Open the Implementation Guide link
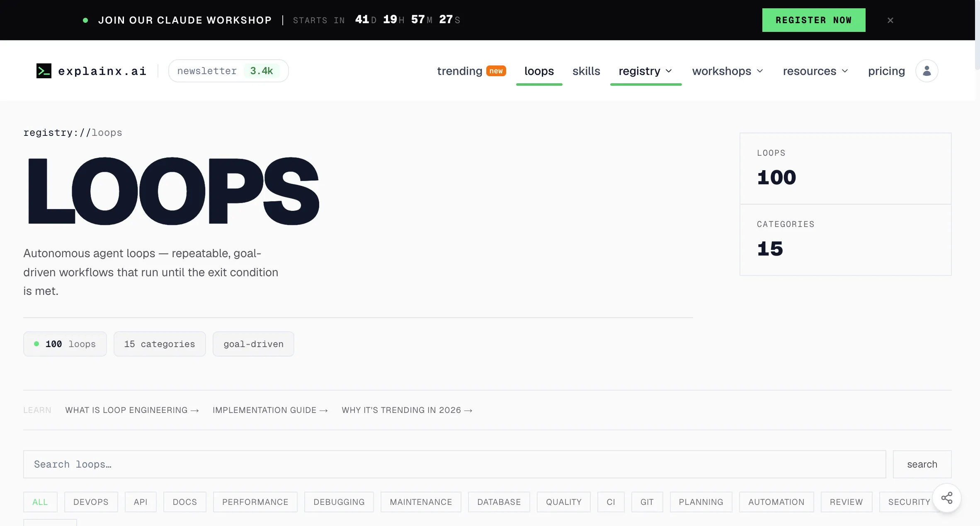The image size is (980, 526). 270,410
